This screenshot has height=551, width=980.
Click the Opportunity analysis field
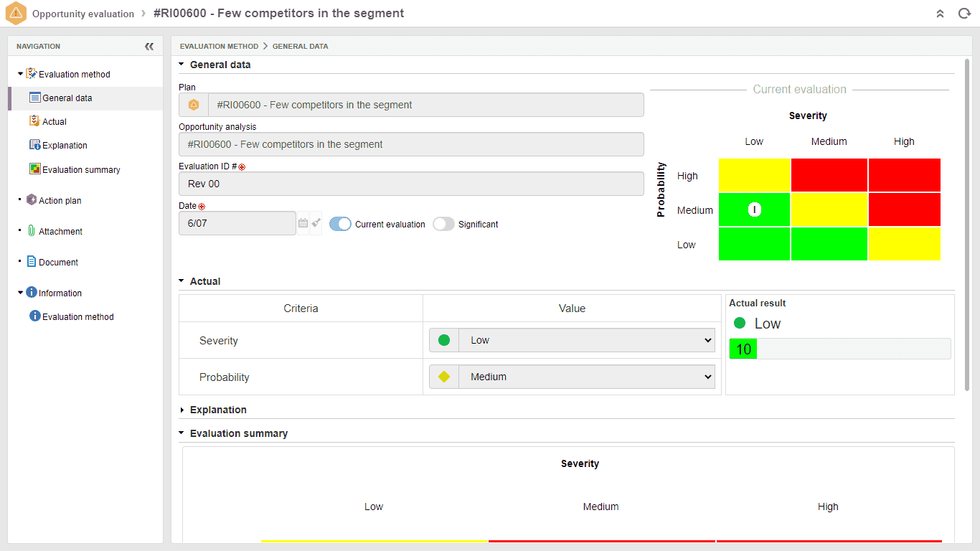[411, 144]
